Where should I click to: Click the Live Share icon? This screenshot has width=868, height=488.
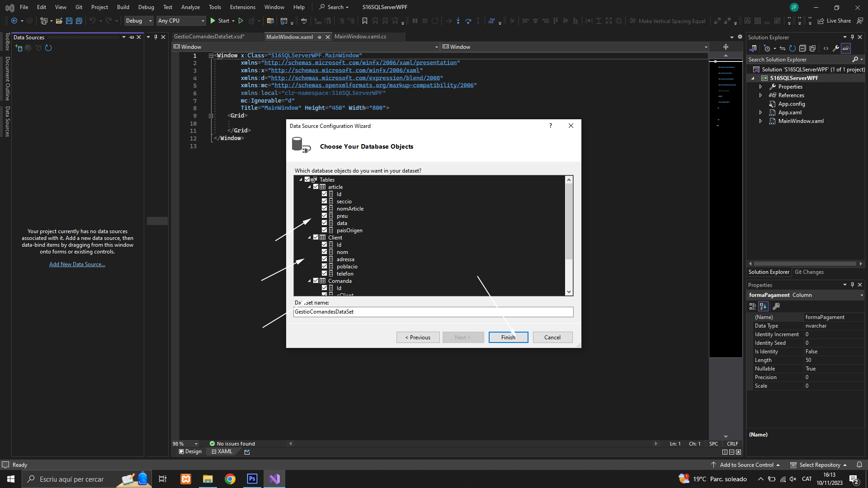(821, 21)
